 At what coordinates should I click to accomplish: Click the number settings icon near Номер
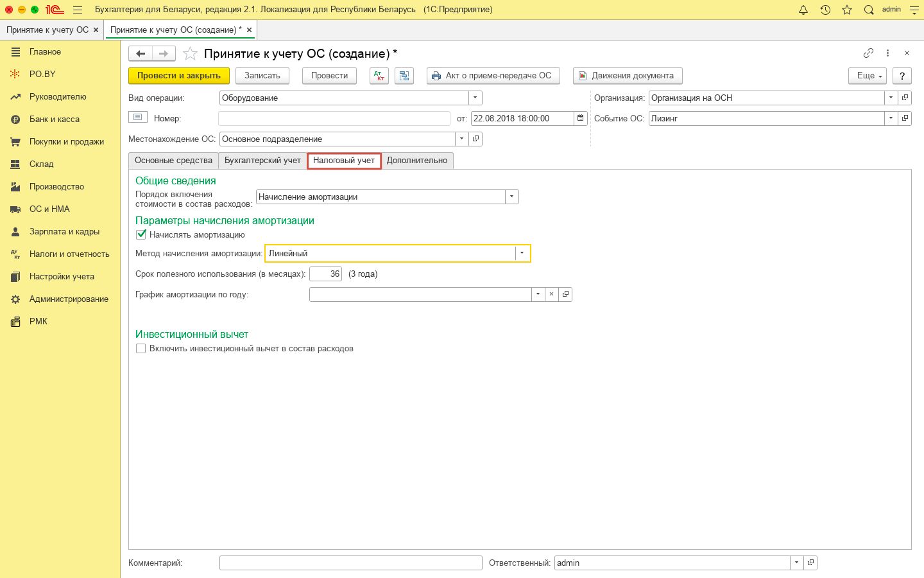(x=138, y=117)
